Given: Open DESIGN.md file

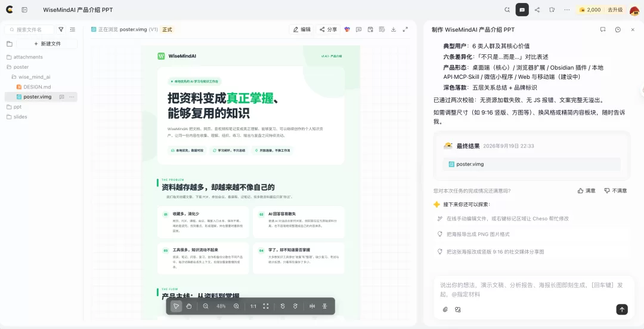Looking at the screenshot, I should point(37,87).
